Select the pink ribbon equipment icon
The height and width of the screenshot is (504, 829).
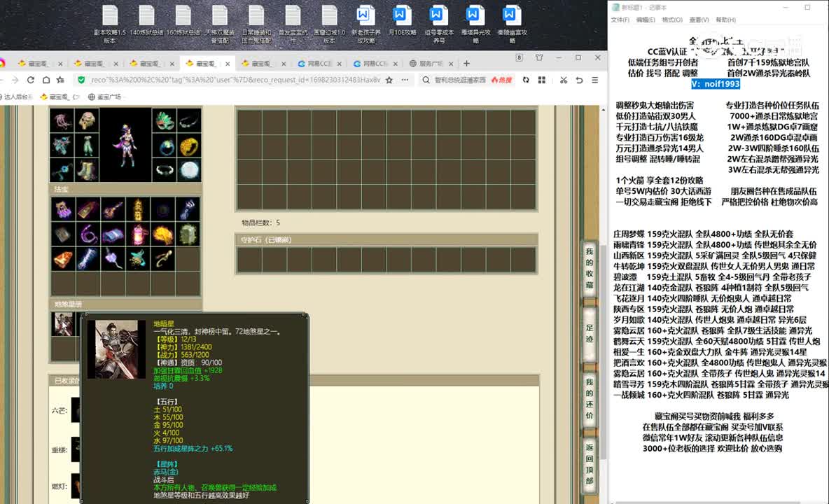pyautogui.click(x=62, y=121)
